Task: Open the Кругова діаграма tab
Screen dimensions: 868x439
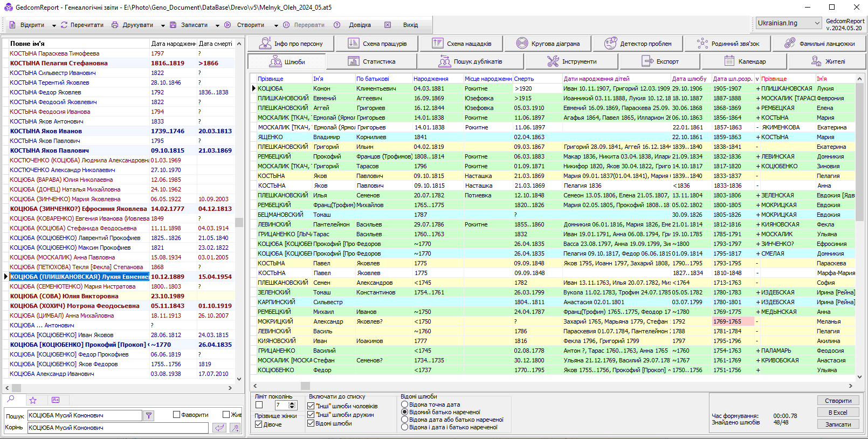Action: [548, 44]
